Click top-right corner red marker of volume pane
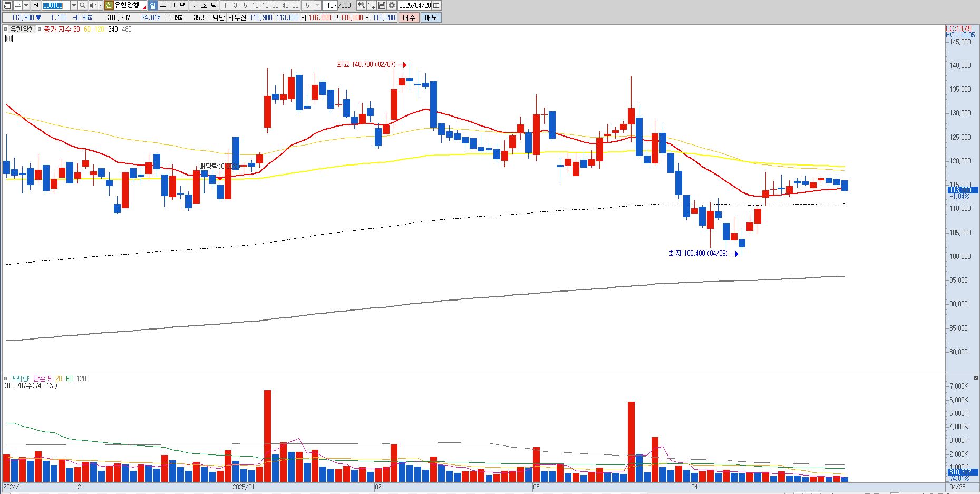This screenshot has width=980, height=494. click(977, 377)
